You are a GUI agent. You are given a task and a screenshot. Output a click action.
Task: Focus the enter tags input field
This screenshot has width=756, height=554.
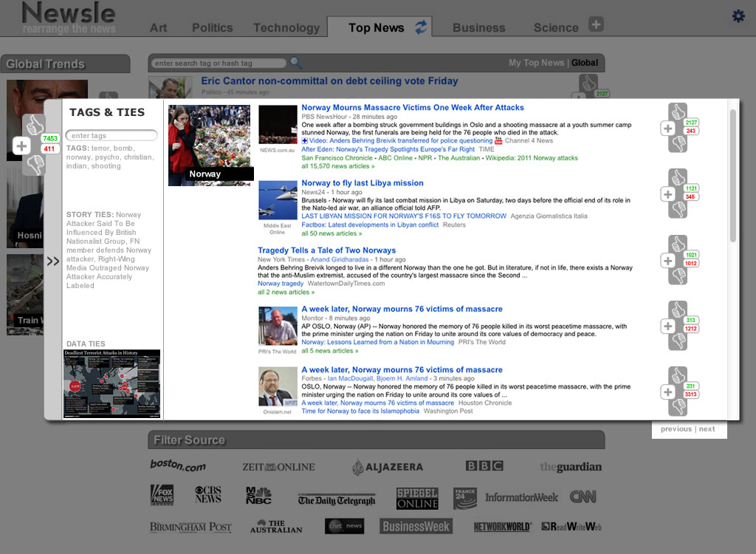111,136
